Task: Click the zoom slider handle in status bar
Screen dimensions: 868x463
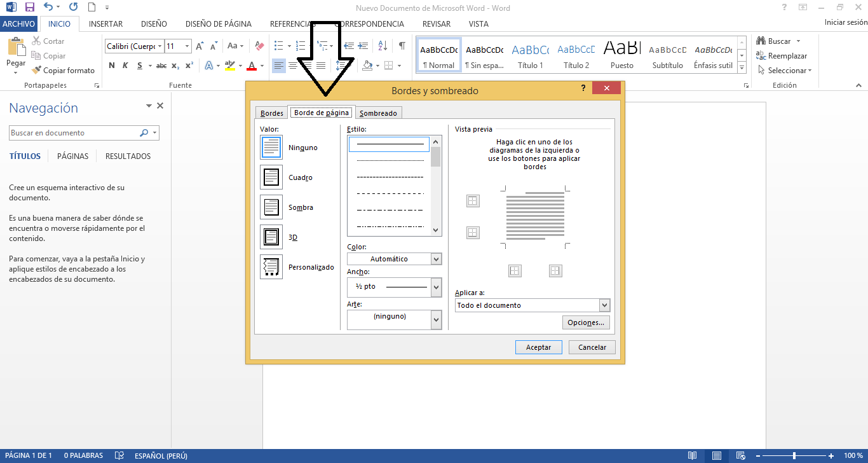Action: point(794,456)
